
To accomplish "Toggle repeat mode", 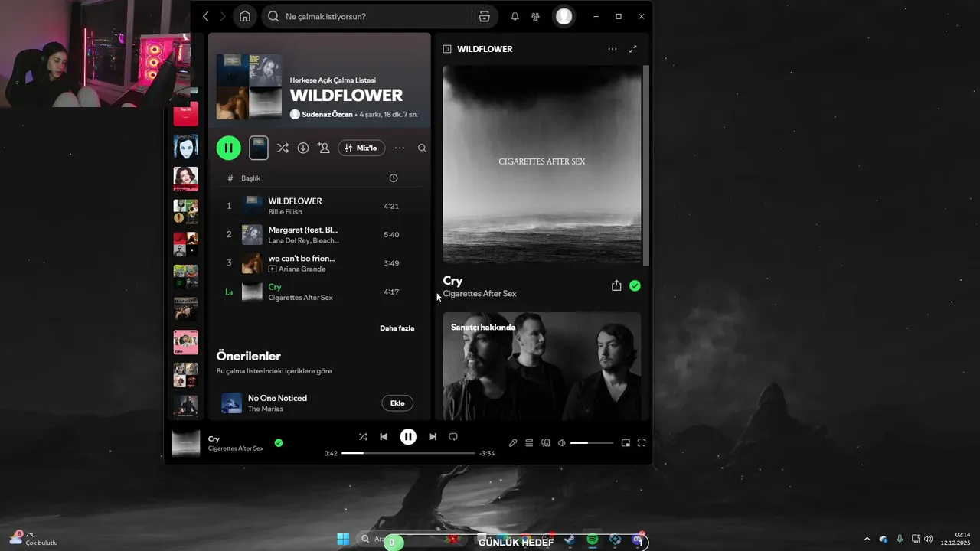I will [x=453, y=437].
